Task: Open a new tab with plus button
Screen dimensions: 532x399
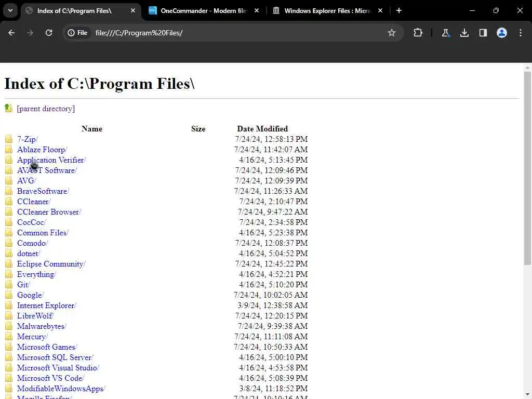Action: coord(399,10)
